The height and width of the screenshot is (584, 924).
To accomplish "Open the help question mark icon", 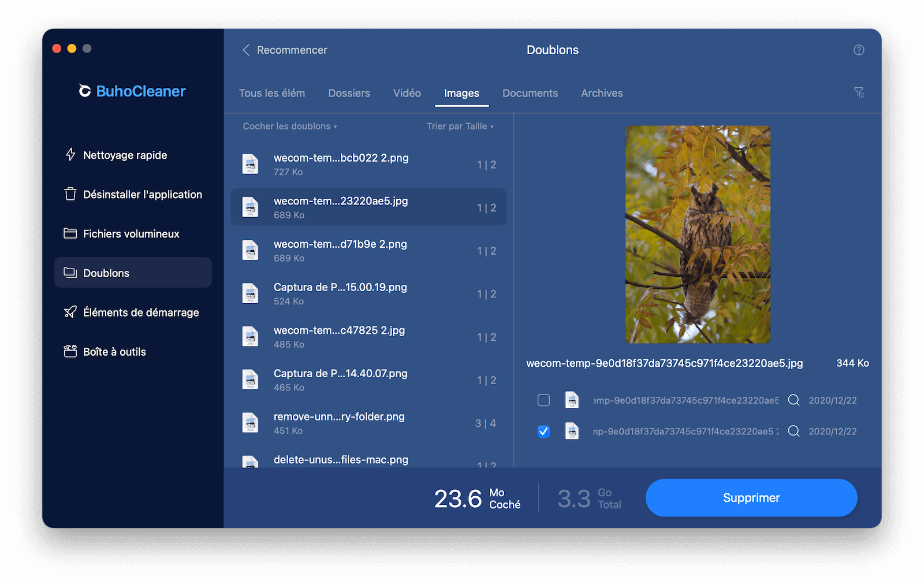I will click(x=859, y=50).
